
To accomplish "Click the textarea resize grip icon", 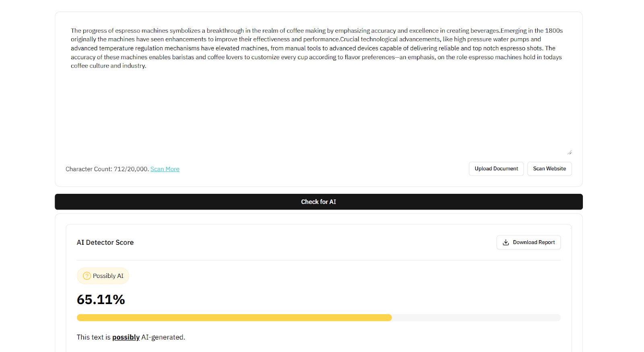I will (570, 152).
